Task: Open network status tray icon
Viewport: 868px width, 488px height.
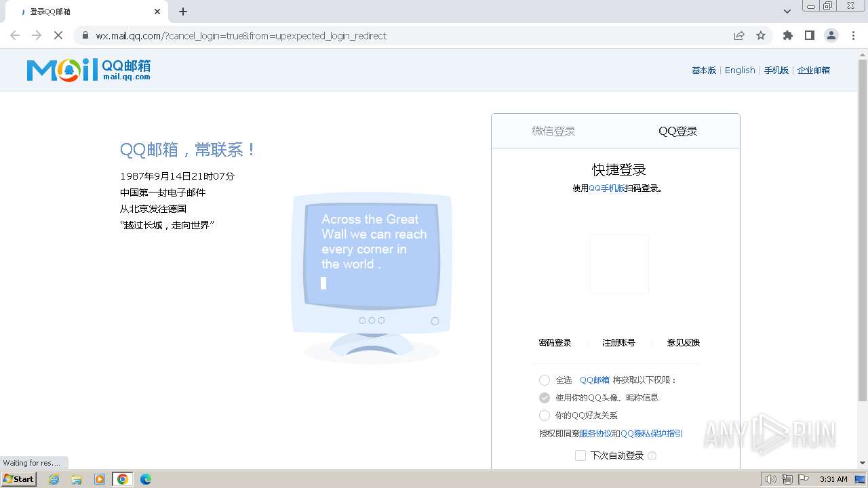Action: pos(787,479)
